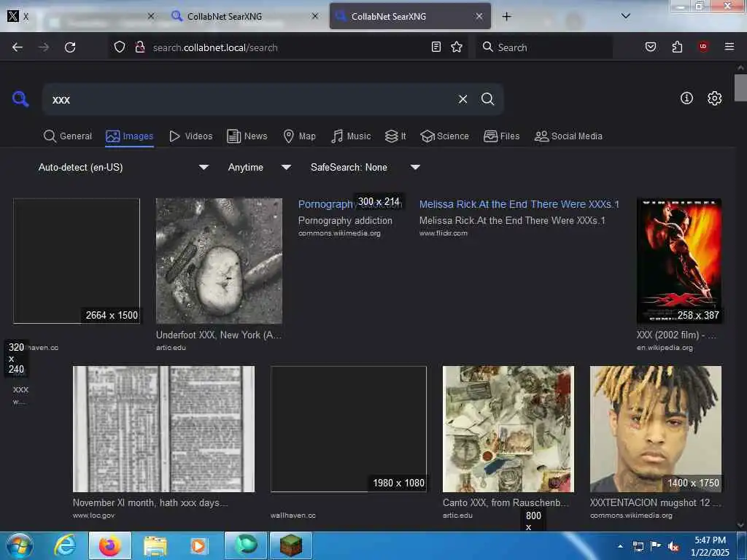The image size is (747, 560).
Task: Switch to the first X browser tab
Action: click(80, 16)
